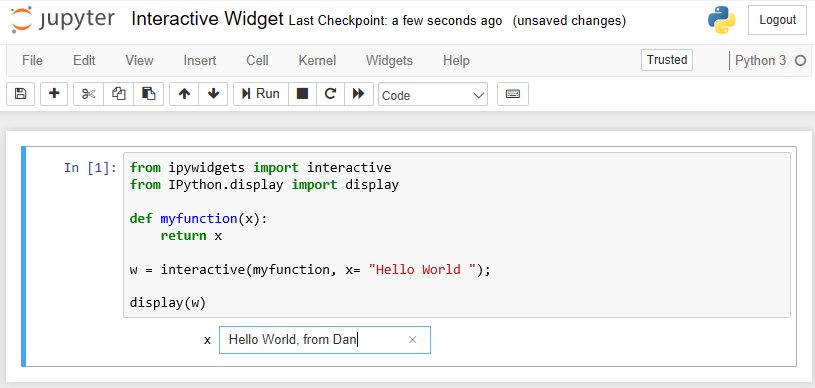Viewport: 815px width, 388px height.
Task: Open the Help menu
Action: (x=456, y=61)
